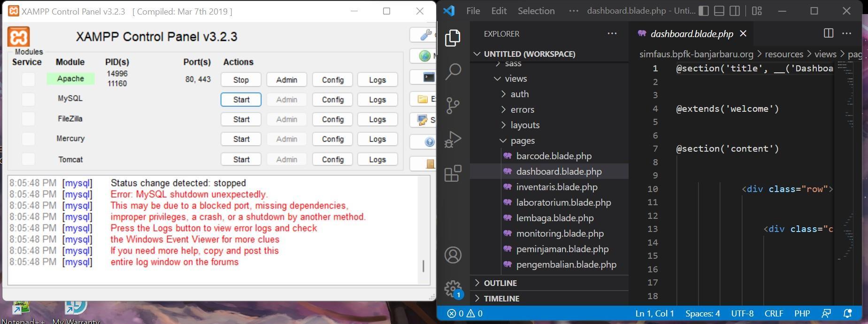Open XAMPP Config wrench button
This screenshot has width=868, height=324.
(423, 35)
